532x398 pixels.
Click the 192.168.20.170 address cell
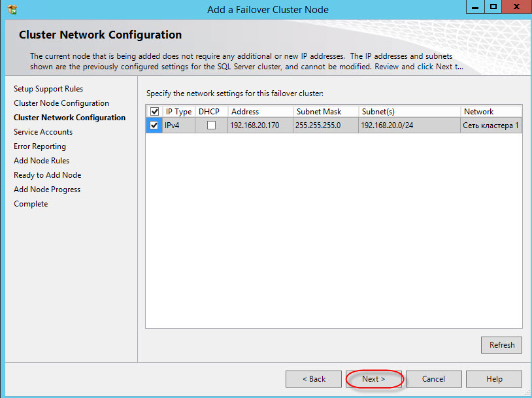(x=255, y=125)
